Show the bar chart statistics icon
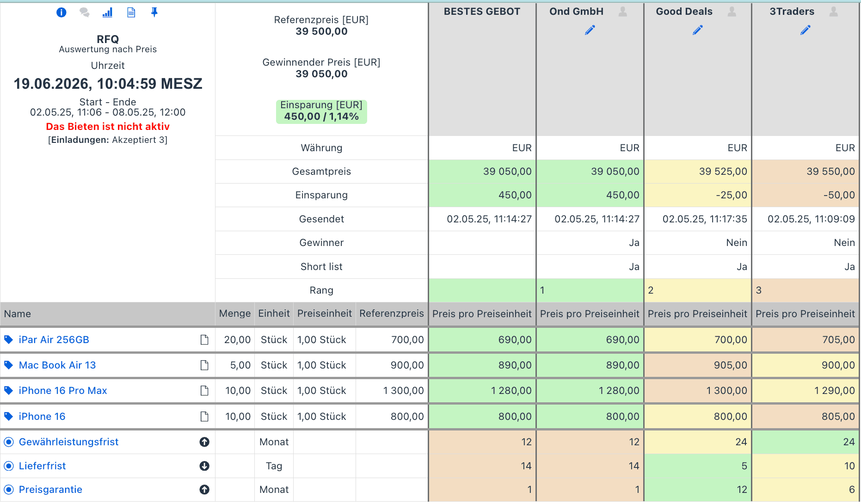861x504 pixels. [107, 12]
